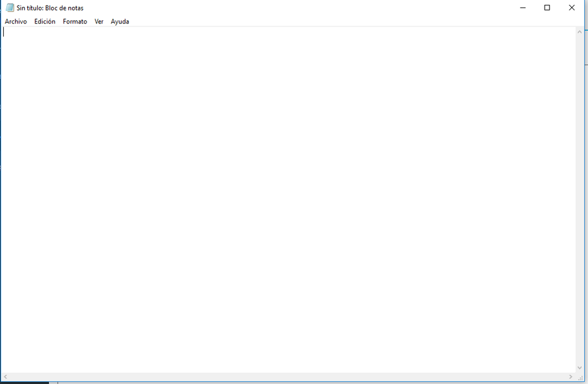Open the Edición menu
Viewport: 588px width, 384px height.
click(45, 22)
